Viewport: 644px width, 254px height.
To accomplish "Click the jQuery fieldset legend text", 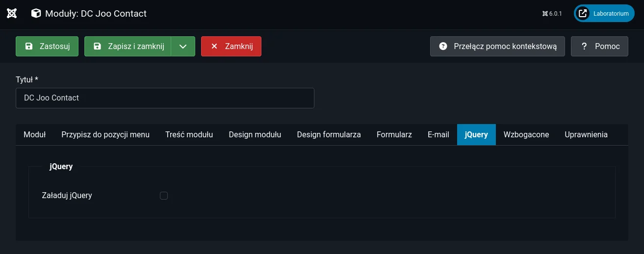I will 61,166.
